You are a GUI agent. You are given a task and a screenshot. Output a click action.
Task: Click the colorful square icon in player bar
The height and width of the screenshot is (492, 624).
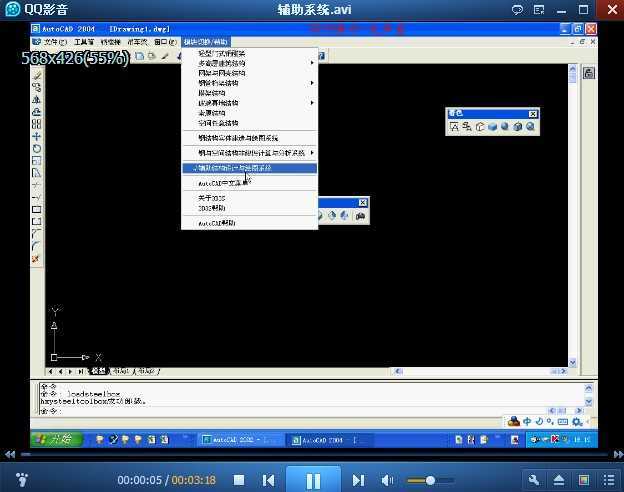(x=584, y=480)
